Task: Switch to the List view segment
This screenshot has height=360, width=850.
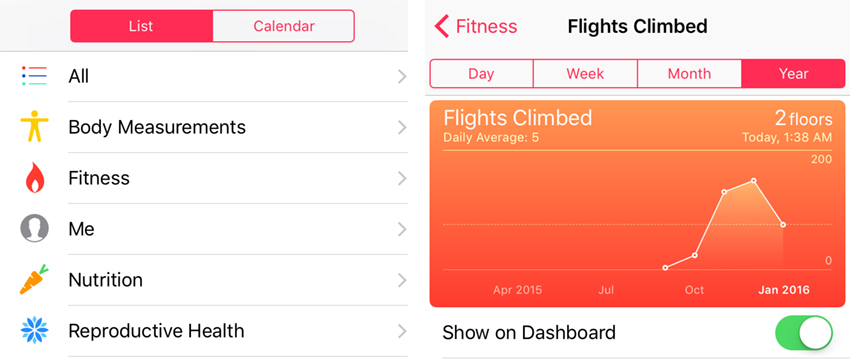Action: click(x=141, y=26)
